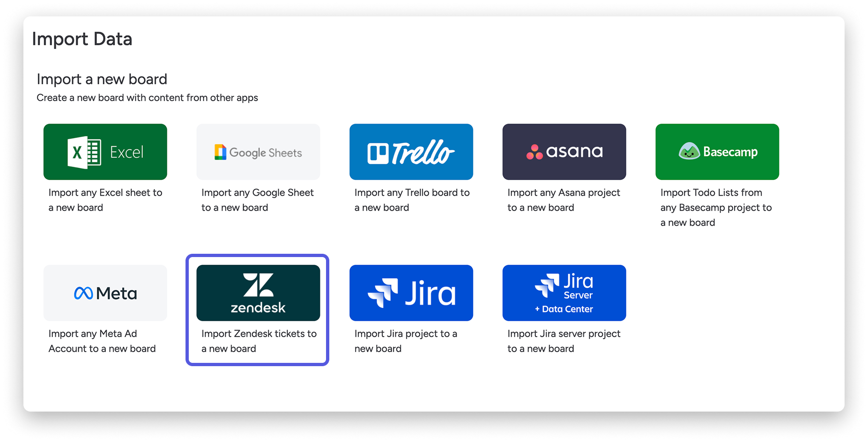Select the Basecamp import tile

tap(717, 152)
